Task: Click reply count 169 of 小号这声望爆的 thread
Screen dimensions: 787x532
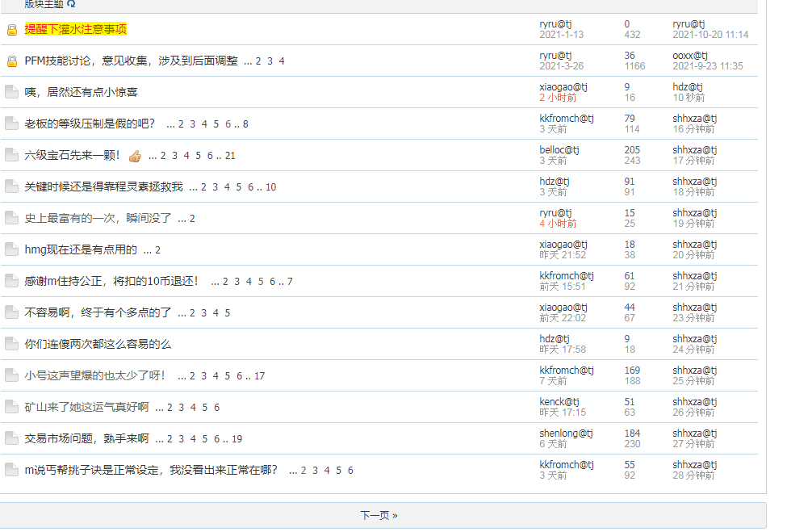Action: point(632,370)
